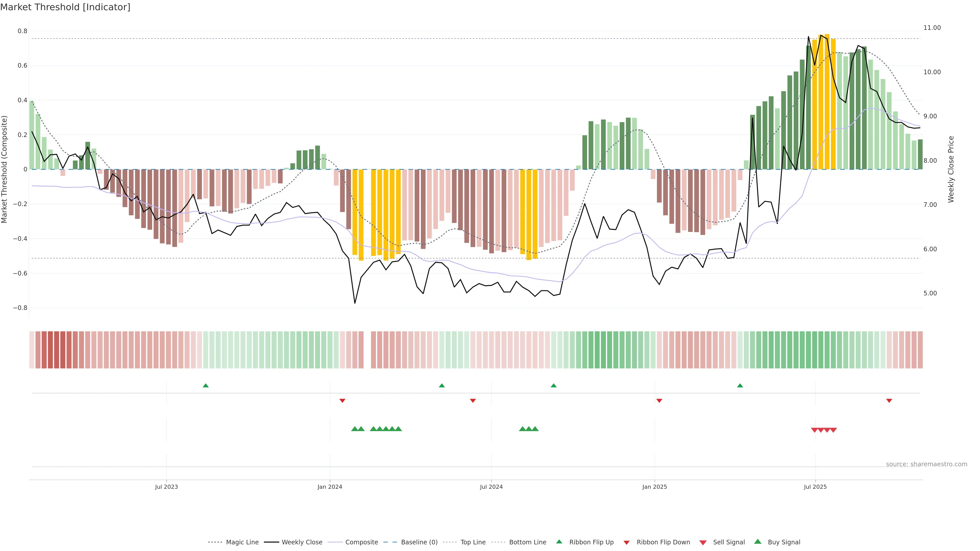Click the Buy Signal legend marker
This screenshot has height=551, width=980.
click(758, 542)
